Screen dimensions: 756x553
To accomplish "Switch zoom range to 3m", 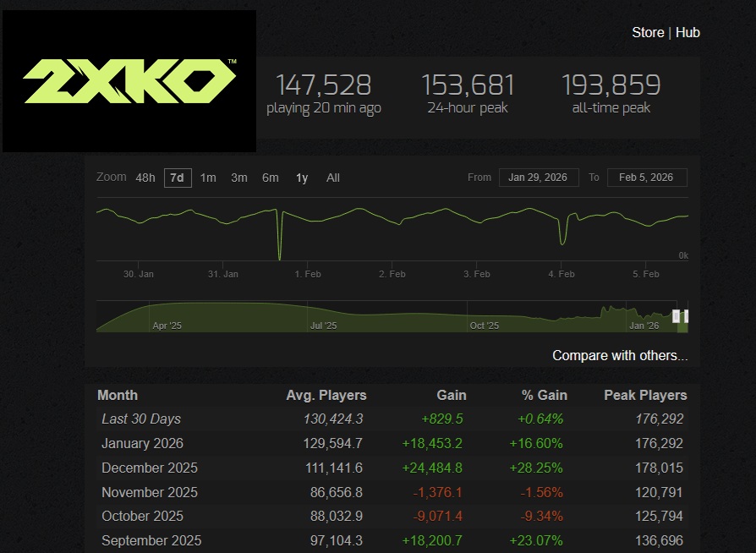I will point(238,178).
